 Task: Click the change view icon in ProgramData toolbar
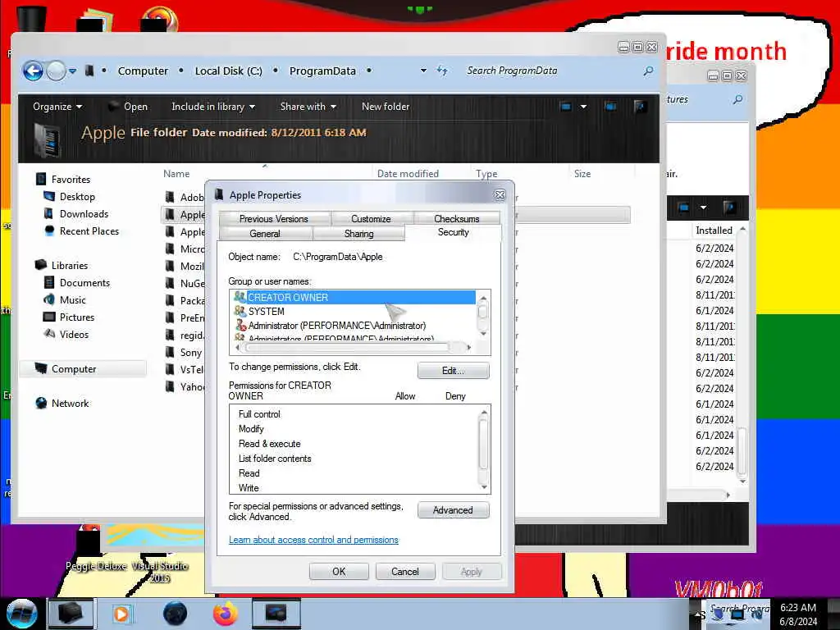[x=566, y=107]
